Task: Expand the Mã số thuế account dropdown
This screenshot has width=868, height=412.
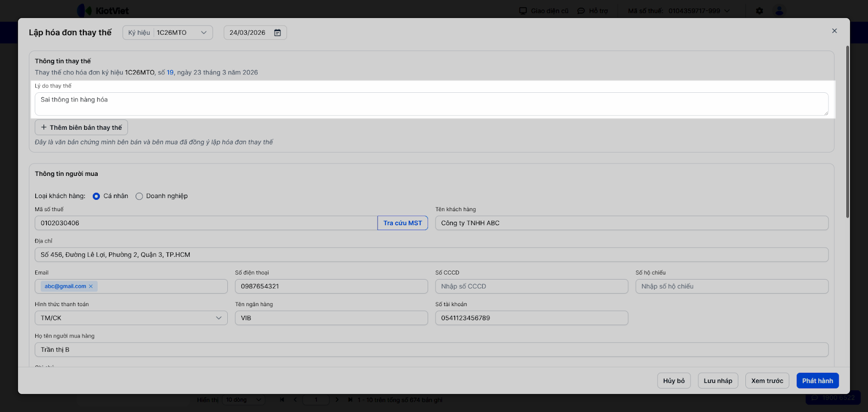Action: click(x=727, y=11)
